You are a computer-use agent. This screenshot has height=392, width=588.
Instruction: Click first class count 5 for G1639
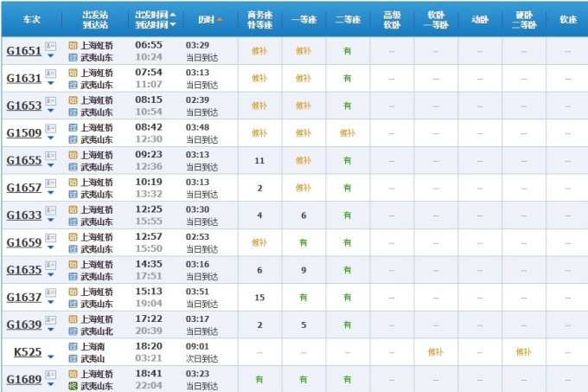[304, 325]
